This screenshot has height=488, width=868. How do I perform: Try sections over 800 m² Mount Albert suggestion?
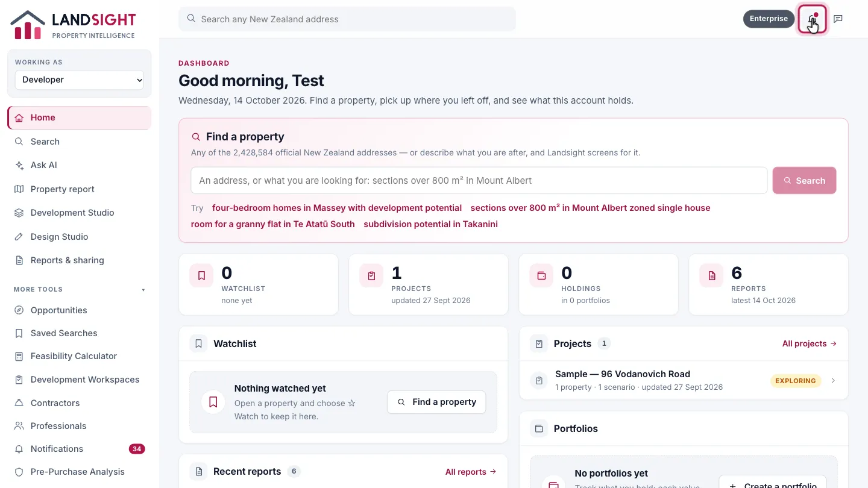590,208
